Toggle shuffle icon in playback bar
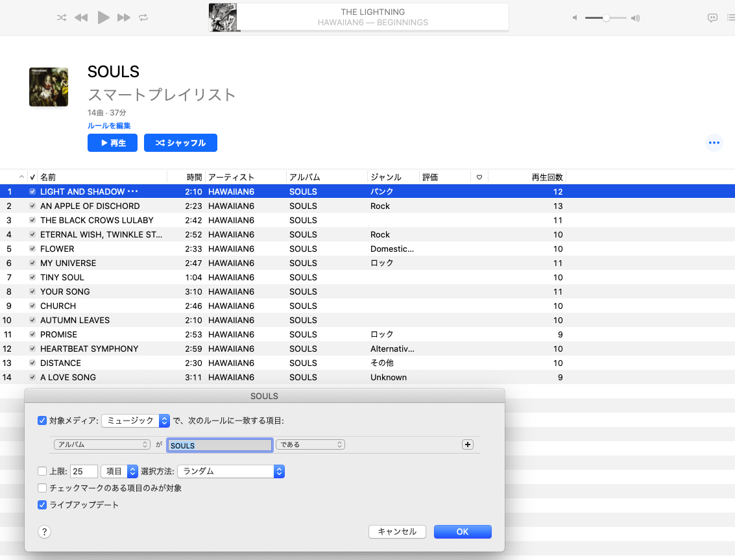This screenshot has width=735, height=560. click(62, 18)
